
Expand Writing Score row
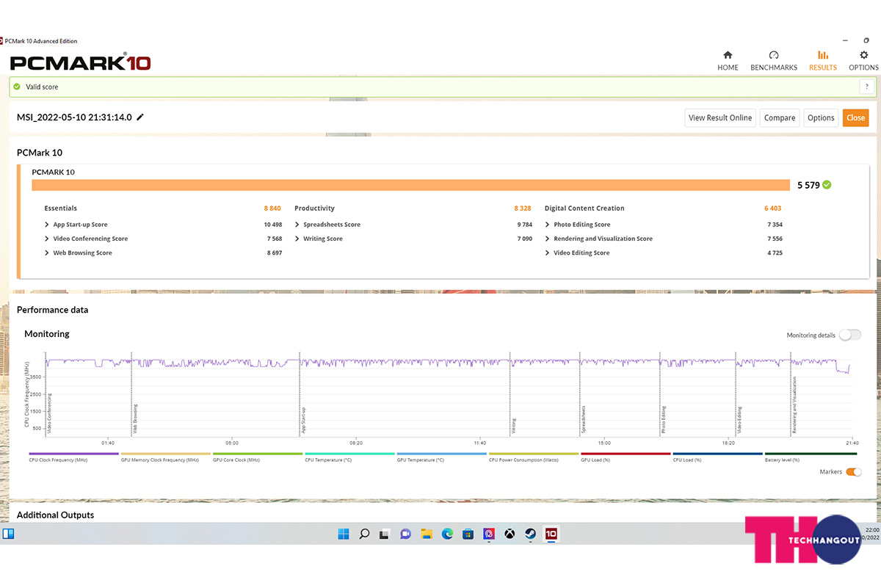297,239
